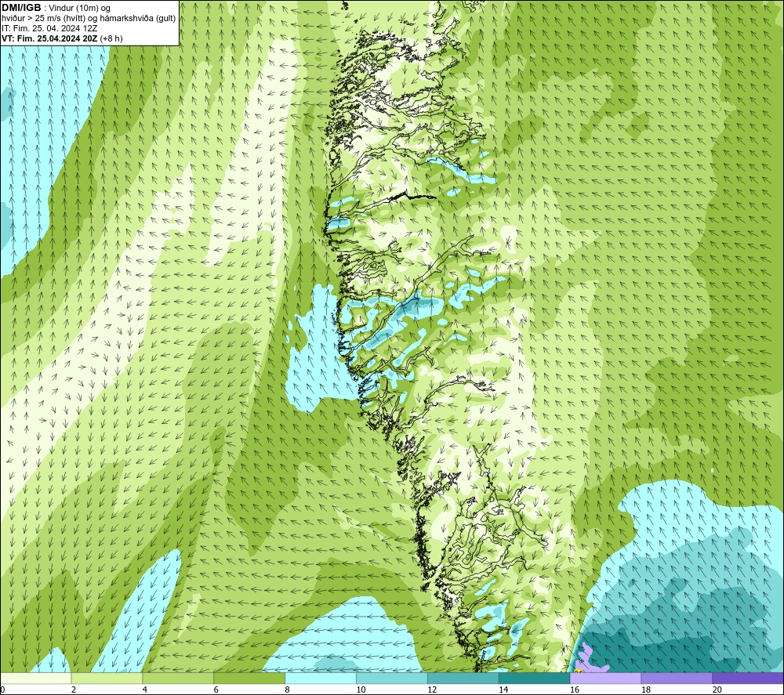
Task: Click the 6–8 m/s darker green swatch
Action: click(249, 678)
